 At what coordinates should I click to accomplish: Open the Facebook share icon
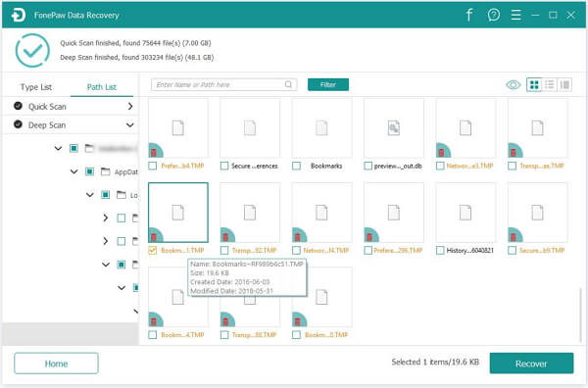(x=468, y=15)
